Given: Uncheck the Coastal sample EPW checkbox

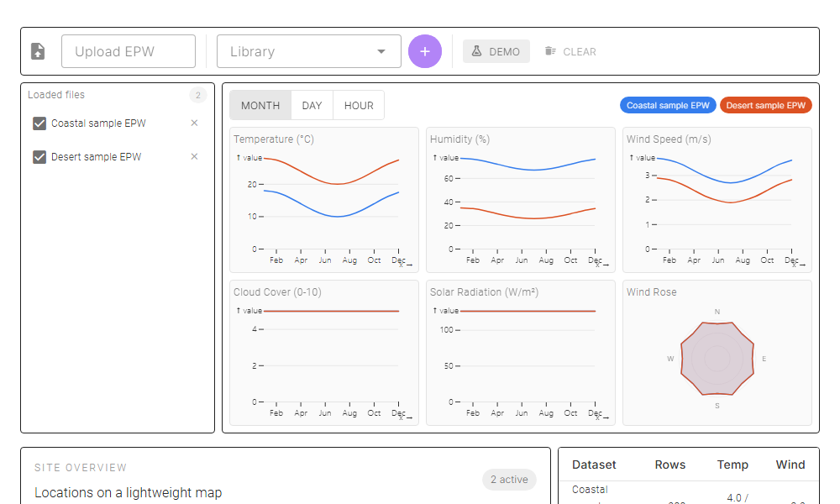Looking at the screenshot, I should [39, 123].
